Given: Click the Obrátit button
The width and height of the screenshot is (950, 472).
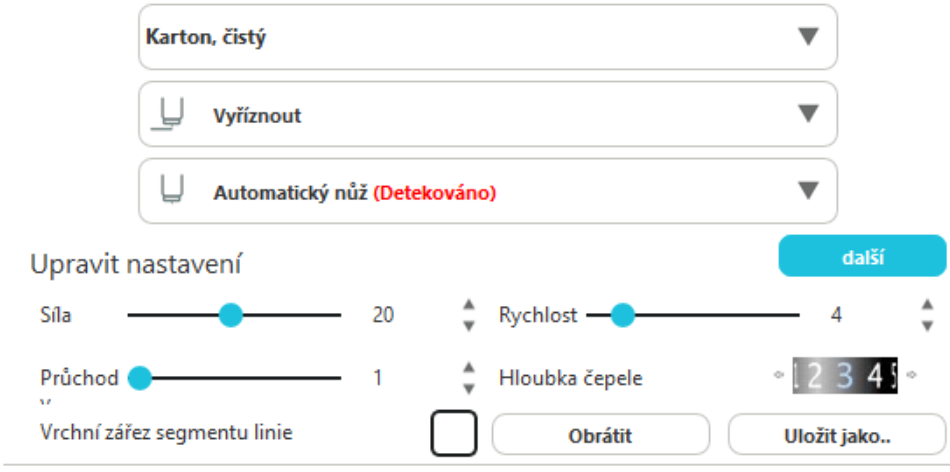Looking at the screenshot, I should click(x=600, y=435).
